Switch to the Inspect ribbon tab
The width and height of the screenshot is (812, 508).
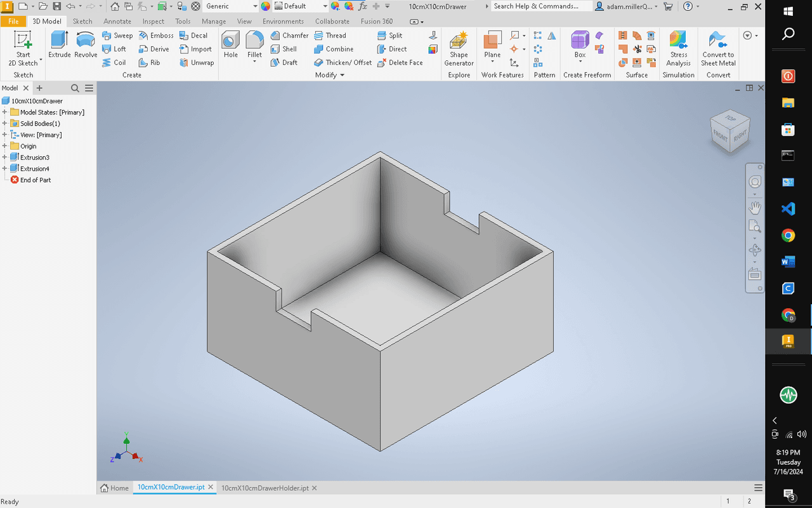point(153,21)
